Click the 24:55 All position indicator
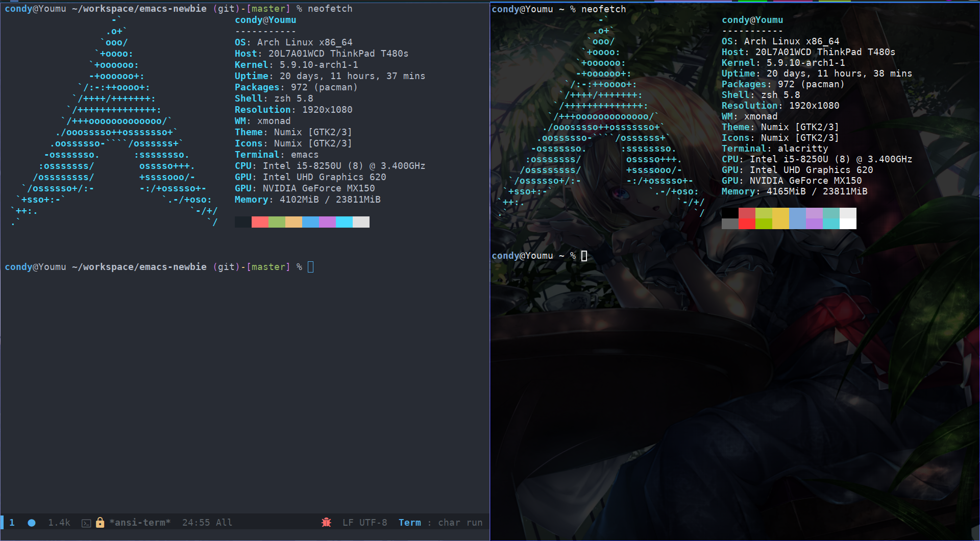 click(207, 523)
